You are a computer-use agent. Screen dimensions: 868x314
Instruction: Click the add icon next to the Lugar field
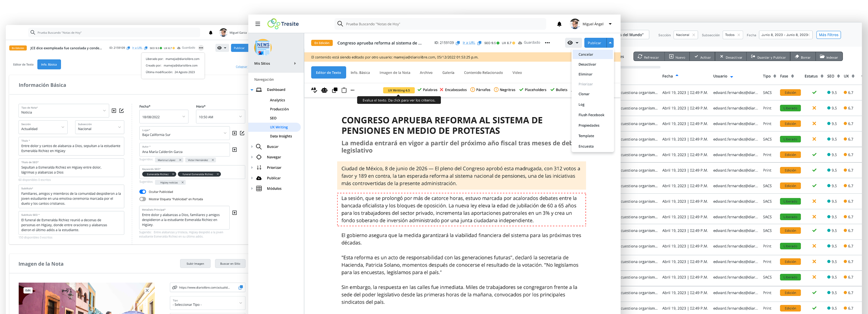tap(235, 133)
